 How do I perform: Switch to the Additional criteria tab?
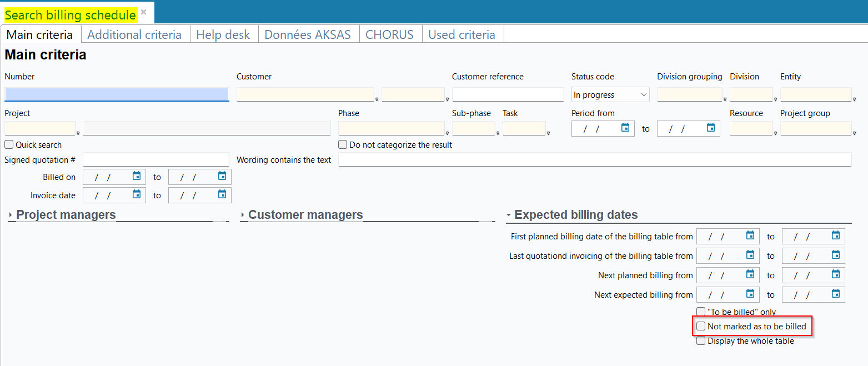[134, 34]
